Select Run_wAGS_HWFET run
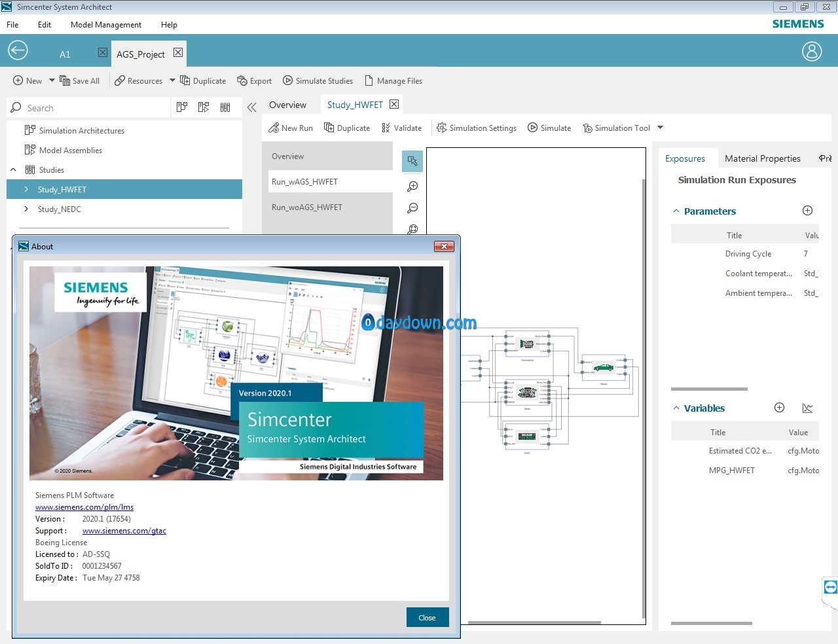The image size is (838, 644). click(x=329, y=181)
